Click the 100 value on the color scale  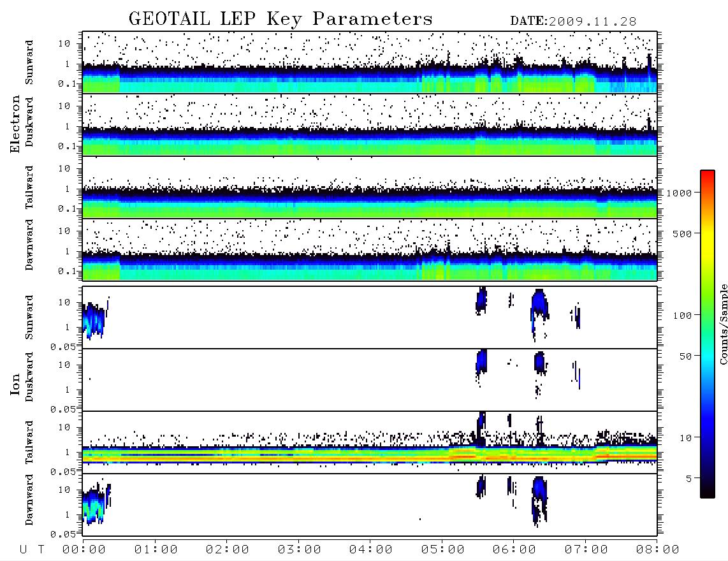pyautogui.click(x=683, y=316)
